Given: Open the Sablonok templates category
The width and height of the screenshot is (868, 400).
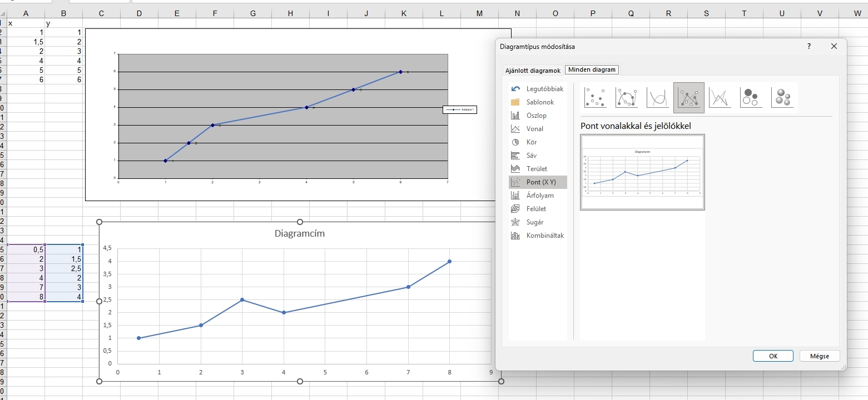Looking at the screenshot, I should (x=538, y=102).
